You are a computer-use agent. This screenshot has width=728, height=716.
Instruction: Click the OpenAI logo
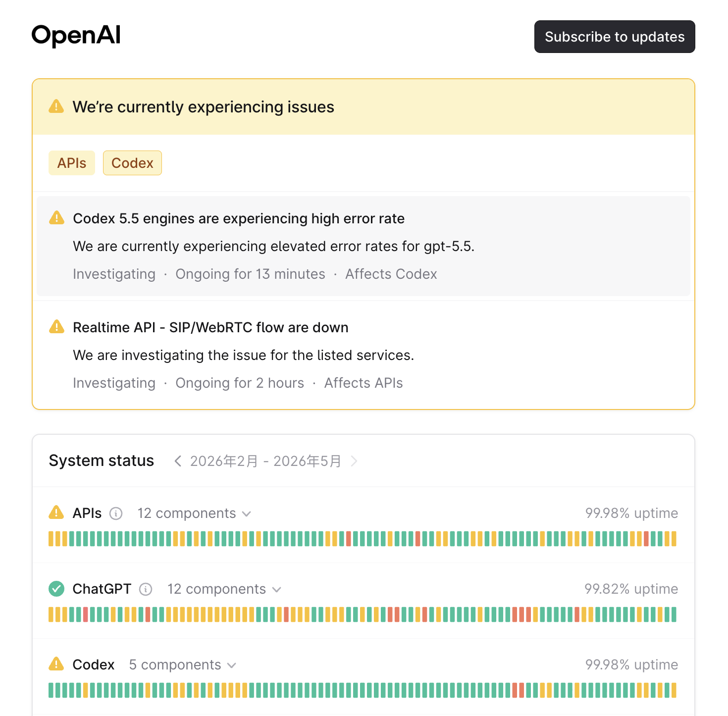click(x=76, y=36)
